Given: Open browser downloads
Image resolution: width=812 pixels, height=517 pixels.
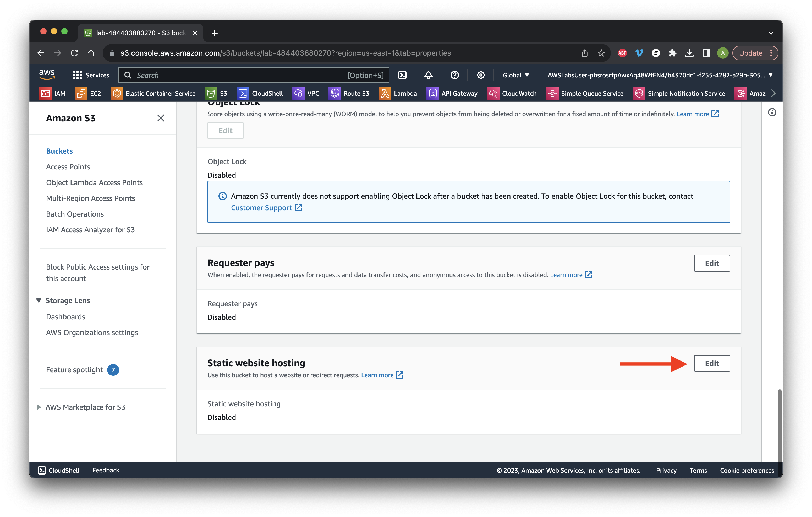Looking at the screenshot, I should (689, 53).
